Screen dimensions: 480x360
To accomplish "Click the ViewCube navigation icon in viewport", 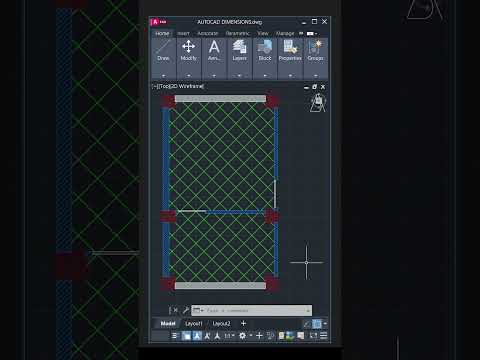I will (x=318, y=103).
